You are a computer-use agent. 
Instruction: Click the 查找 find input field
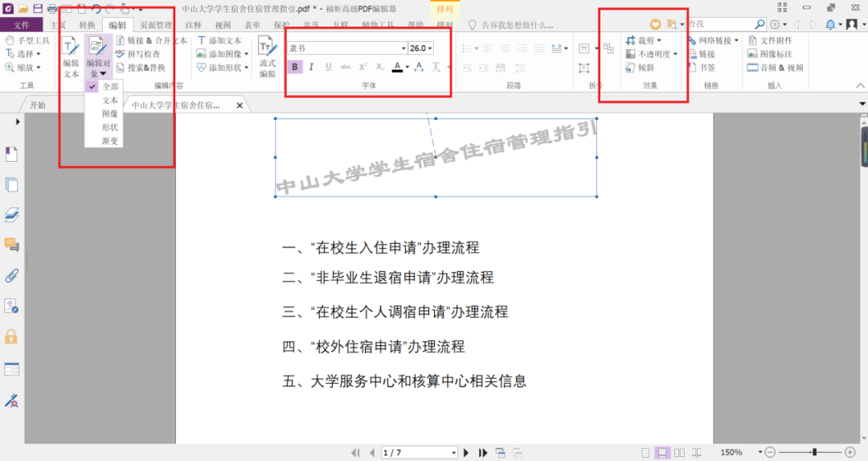(x=721, y=24)
